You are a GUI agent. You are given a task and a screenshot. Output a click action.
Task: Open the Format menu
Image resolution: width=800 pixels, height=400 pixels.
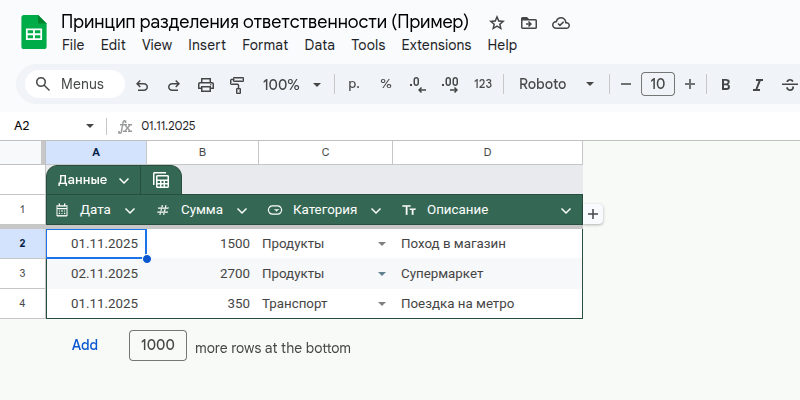[265, 45]
